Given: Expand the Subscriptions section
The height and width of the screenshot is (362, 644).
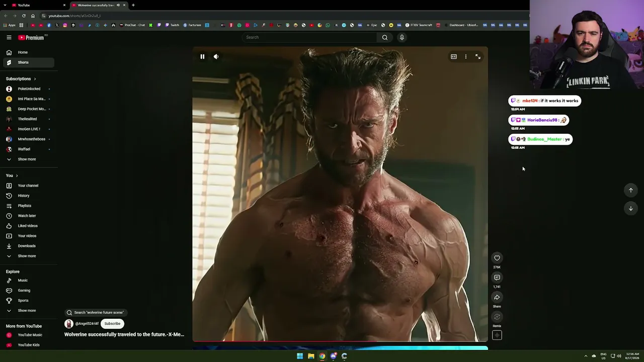Looking at the screenshot, I should tap(21, 79).
